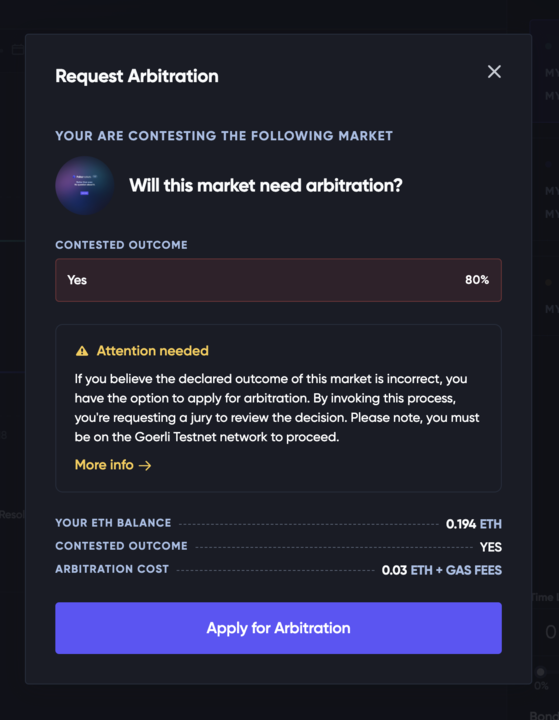Click the YOUR ETH BALANCE label
Viewport: 559px width, 720px height.
[113, 523]
